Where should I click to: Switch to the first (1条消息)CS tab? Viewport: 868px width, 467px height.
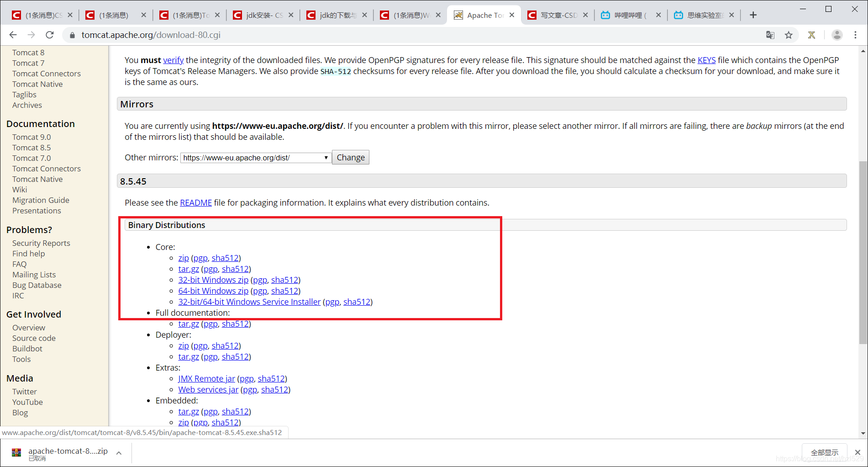coord(42,15)
